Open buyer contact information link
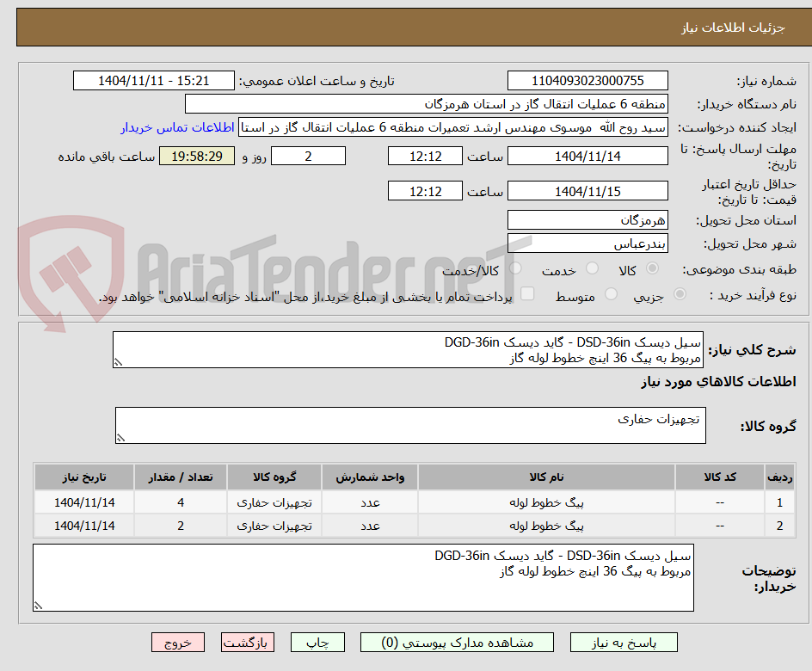 tap(177, 127)
